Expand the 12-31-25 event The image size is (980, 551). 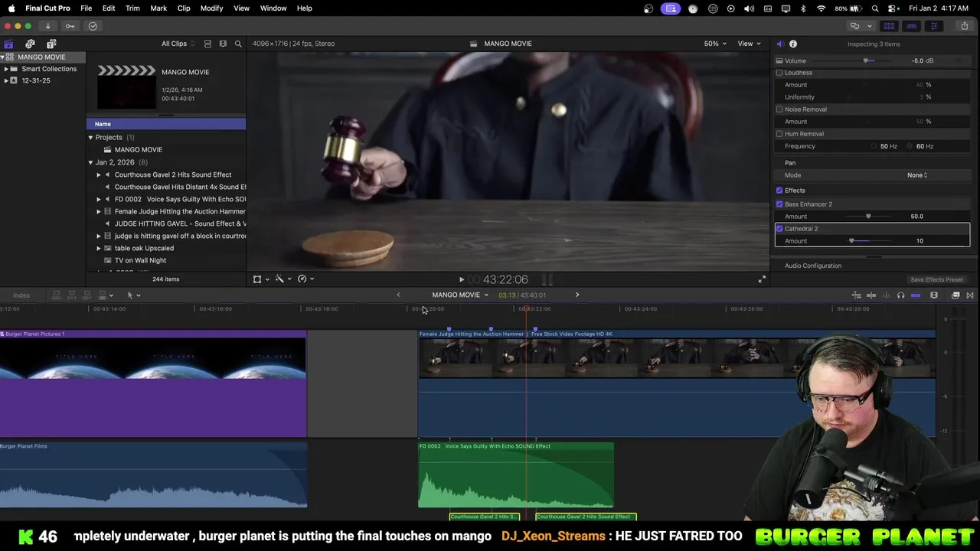click(x=6, y=80)
